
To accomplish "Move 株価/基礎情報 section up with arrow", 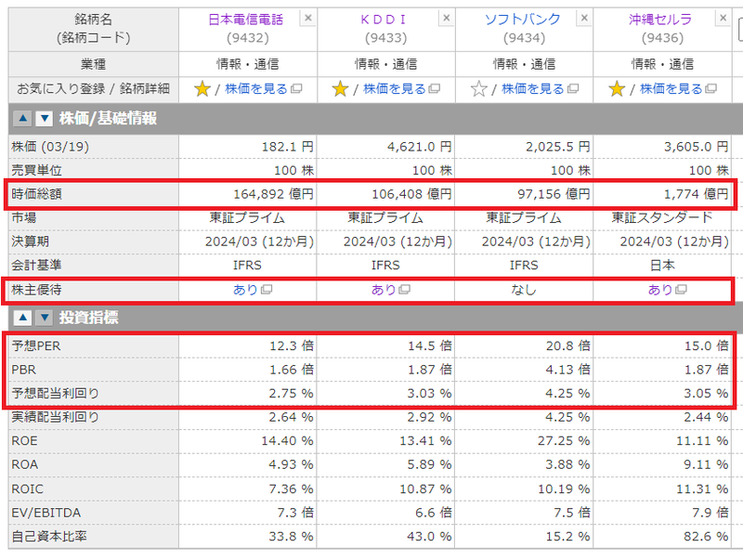I will coord(22,118).
